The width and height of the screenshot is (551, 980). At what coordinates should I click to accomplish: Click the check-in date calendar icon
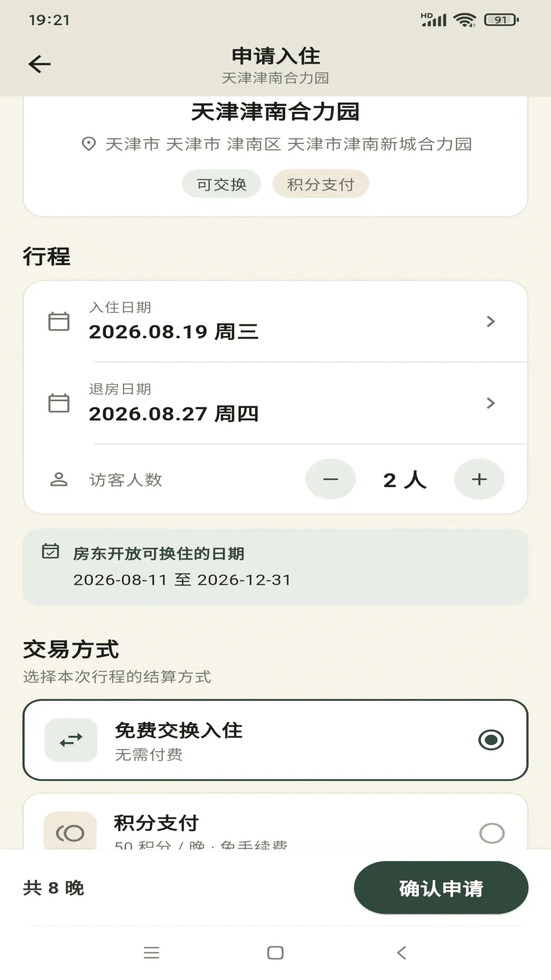(59, 322)
